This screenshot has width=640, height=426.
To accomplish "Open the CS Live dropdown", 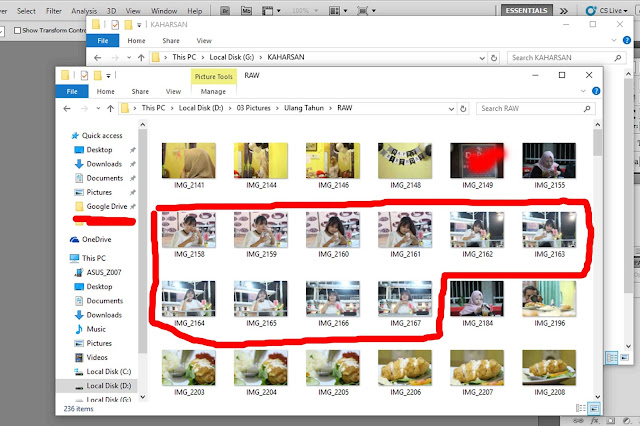I will (606, 11).
